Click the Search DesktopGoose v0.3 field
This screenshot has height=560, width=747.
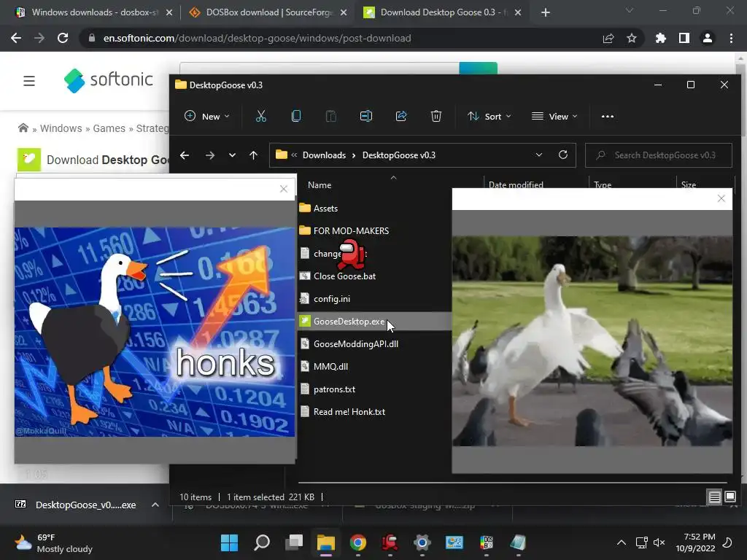[659, 155]
